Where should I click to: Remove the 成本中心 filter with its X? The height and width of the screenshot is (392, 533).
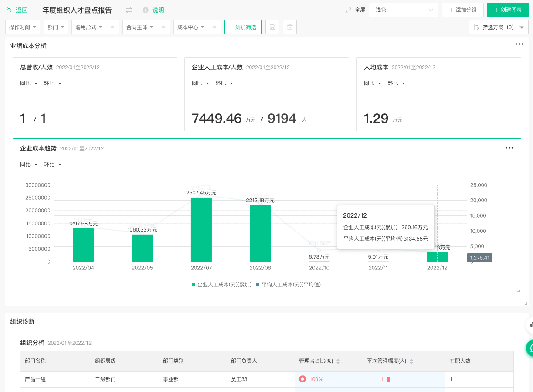pos(214,27)
